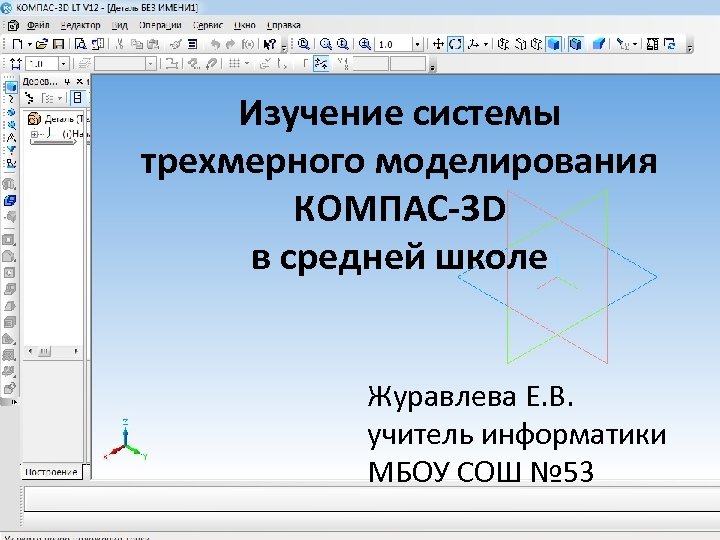Screen dimensions: 720x540
Task: Click the Copy icon in the toolbar
Action: pos(137,44)
